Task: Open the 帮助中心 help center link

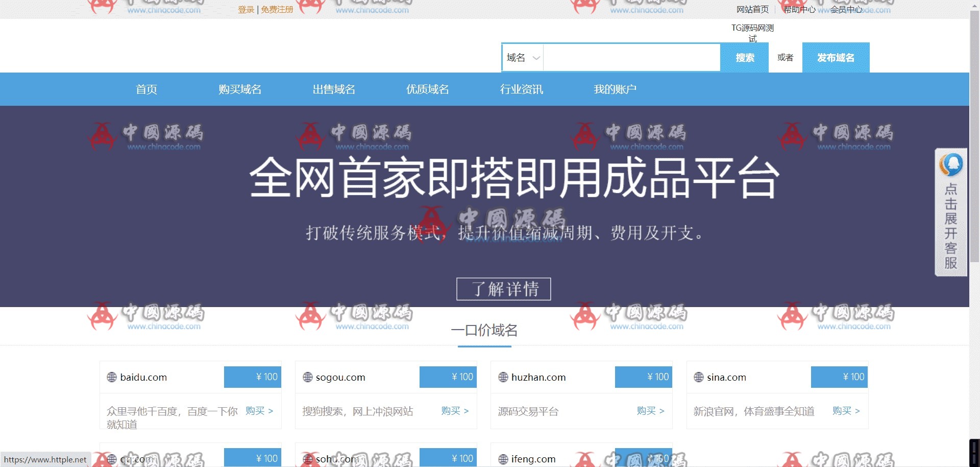Action: (x=799, y=10)
